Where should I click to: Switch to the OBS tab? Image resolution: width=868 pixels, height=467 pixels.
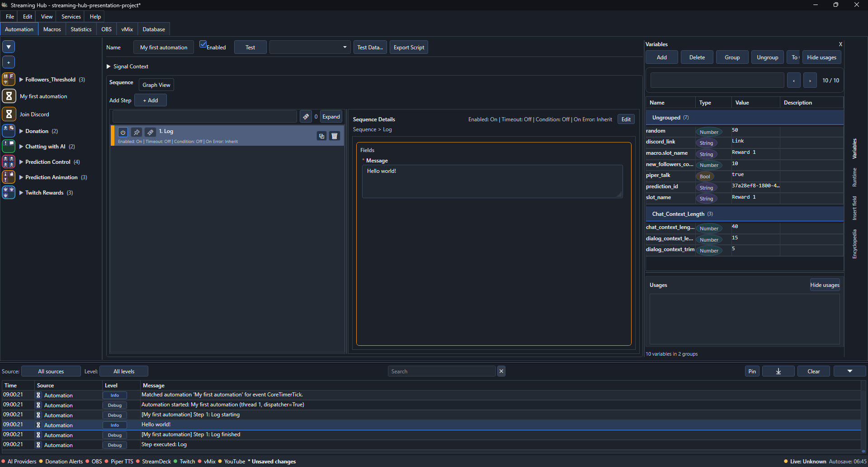coord(106,29)
